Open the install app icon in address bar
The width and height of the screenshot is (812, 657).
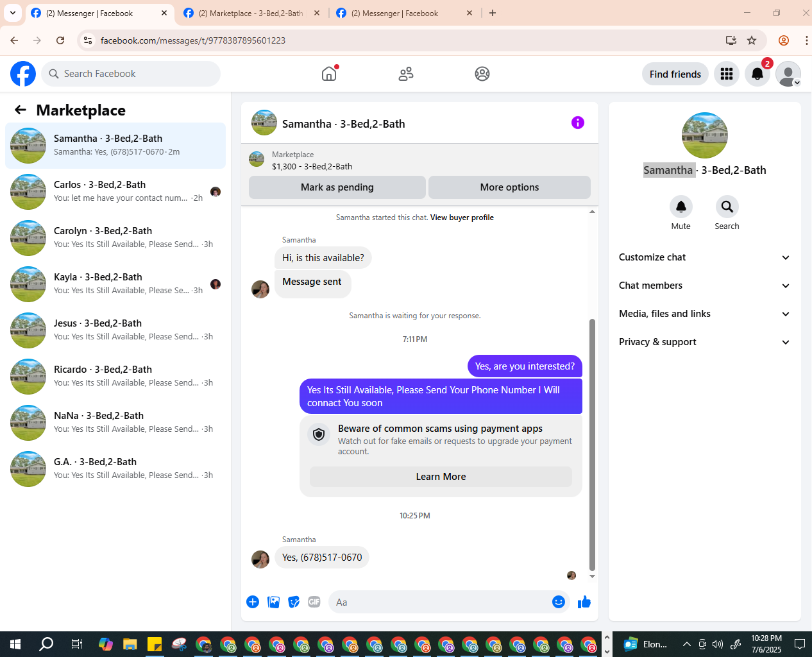click(x=731, y=40)
